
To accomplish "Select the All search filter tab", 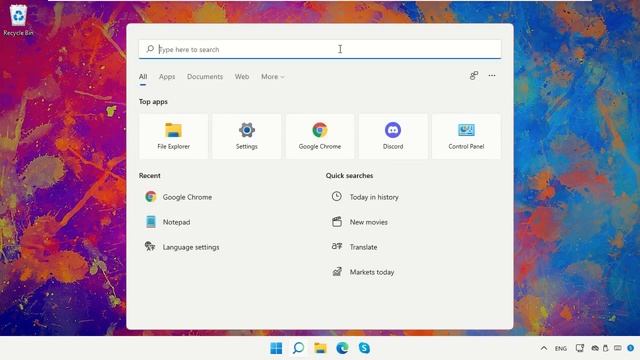I will (143, 77).
